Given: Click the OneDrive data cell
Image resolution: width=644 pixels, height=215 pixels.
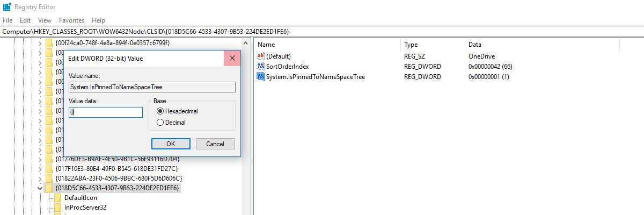Looking at the screenshot, I should pyautogui.click(x=481, y=56).
